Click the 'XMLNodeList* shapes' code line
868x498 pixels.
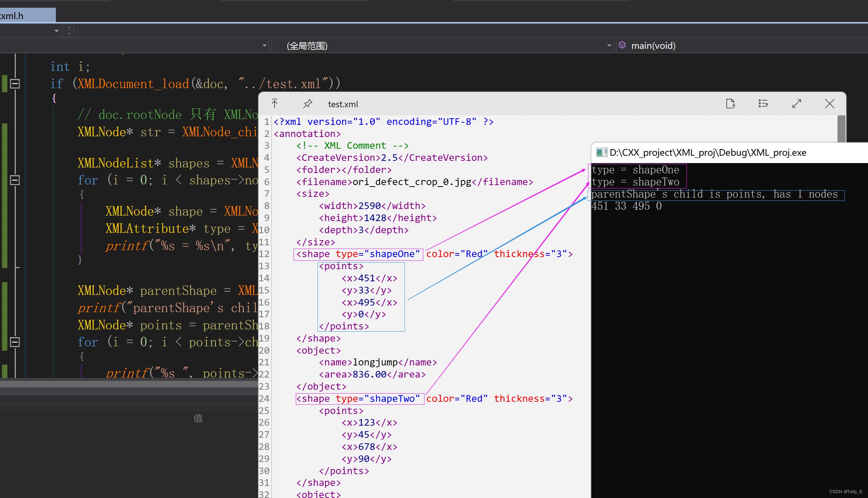168,163
